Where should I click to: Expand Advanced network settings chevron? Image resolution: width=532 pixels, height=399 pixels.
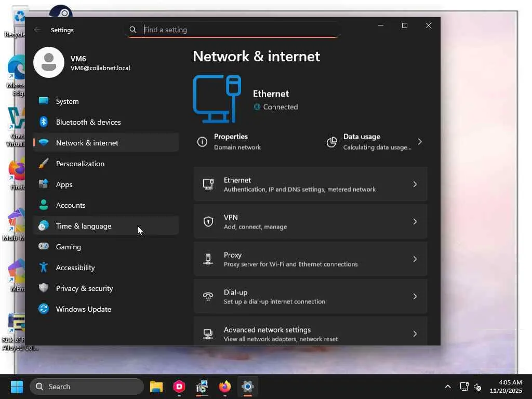click(x=415, y=334)
